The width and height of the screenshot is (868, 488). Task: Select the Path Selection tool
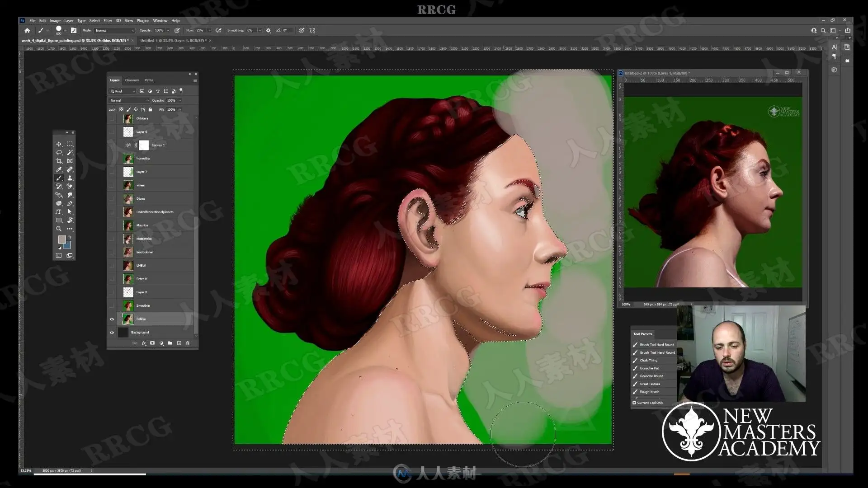(70, 212)
